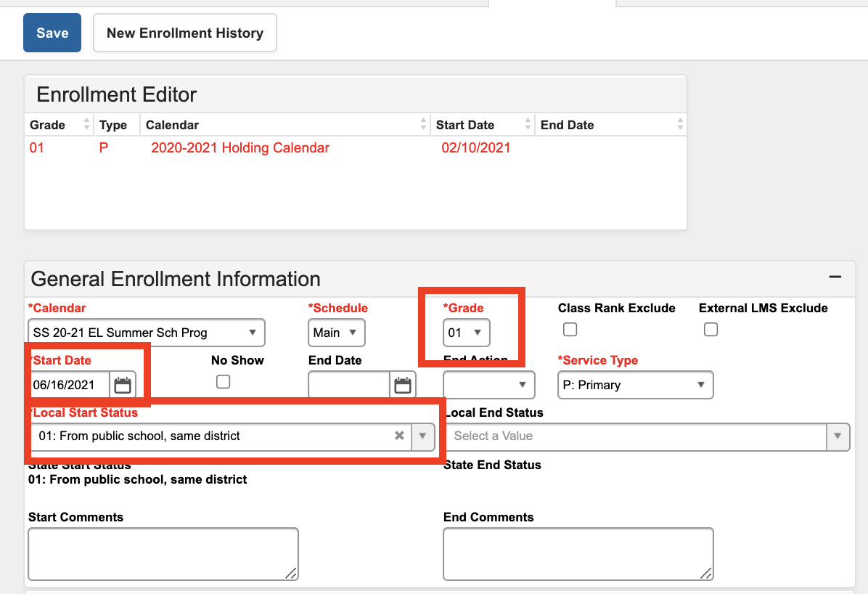Screen dimensions: 868x594
Task: Click the State Start Status value text
Action: click(137, 479)
